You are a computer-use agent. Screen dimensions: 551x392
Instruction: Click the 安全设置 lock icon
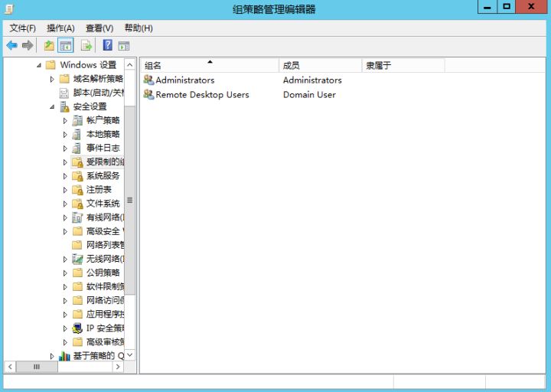(64, 106)
